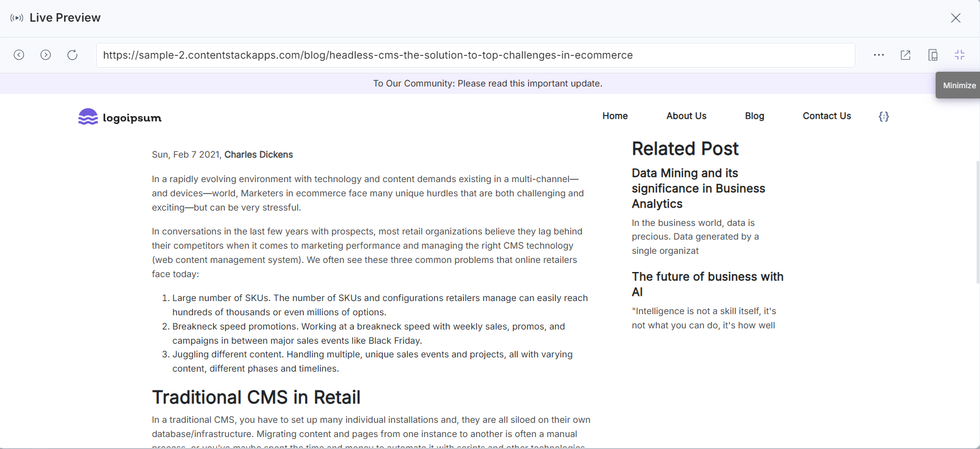Screen dimensions: 980x449
Task: Open the About Us nav item
Action: click(687, 116)
